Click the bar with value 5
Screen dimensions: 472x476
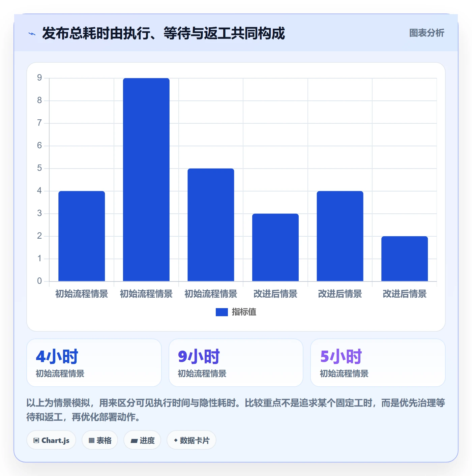pyautogui.click(x=211, y=225)
